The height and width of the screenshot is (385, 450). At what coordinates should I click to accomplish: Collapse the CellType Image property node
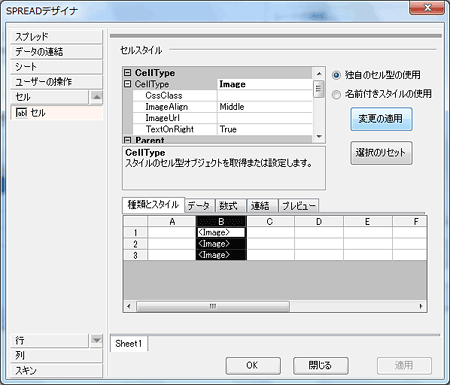[127, 84]
